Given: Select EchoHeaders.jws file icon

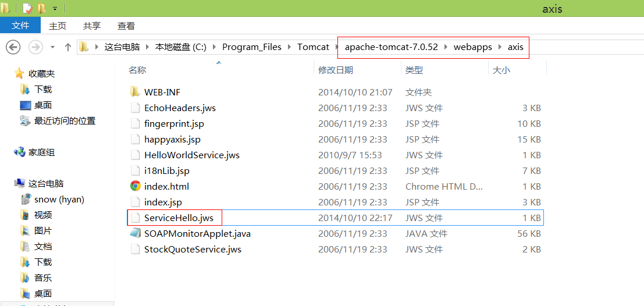Looking at the screenshot, I should point(135,108).
